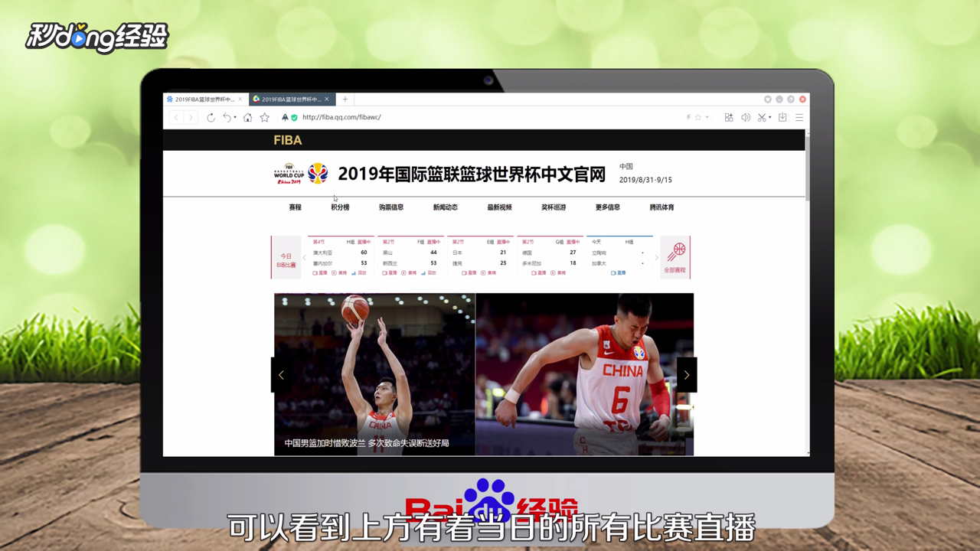Click 回放 link under 澳大利亚 vs 塞内加尔 match
Screen dimensions: 980x551
tap(359, 272)
